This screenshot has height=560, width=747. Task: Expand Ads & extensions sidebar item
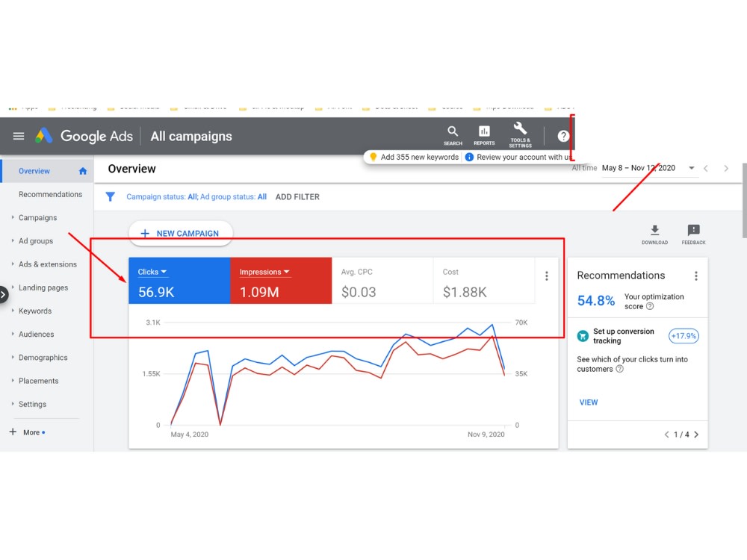(13, 264)
